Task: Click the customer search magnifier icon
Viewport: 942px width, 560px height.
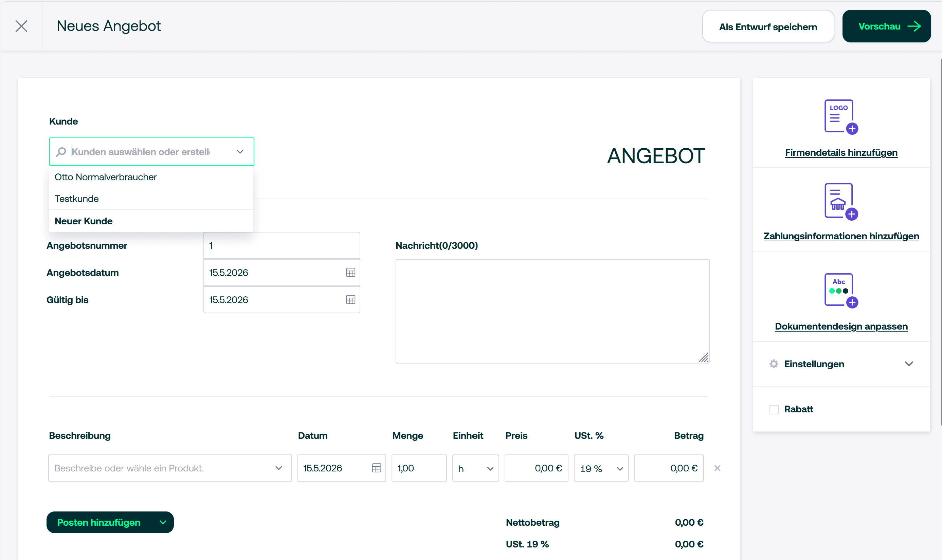Action: [x=61, y=152]
